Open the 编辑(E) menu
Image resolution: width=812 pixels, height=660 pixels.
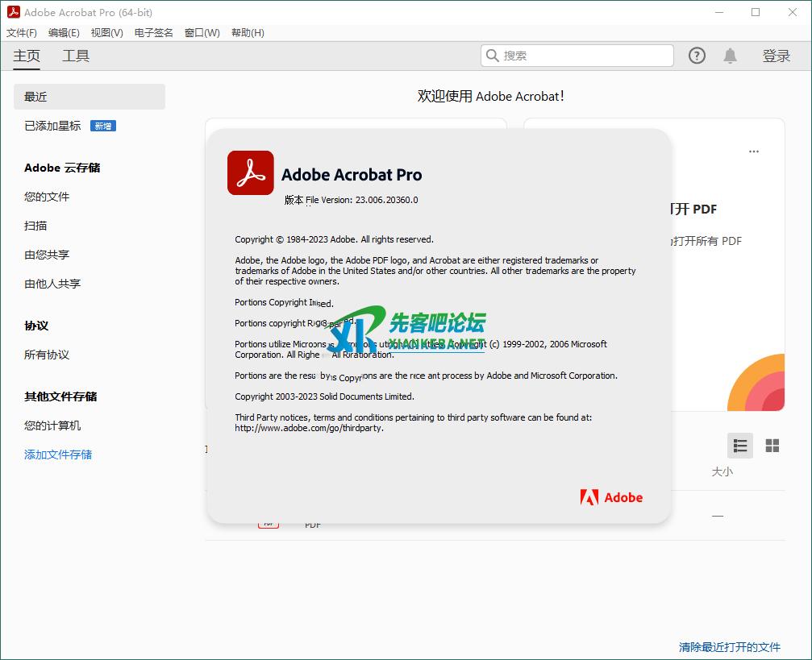point(64,33)
